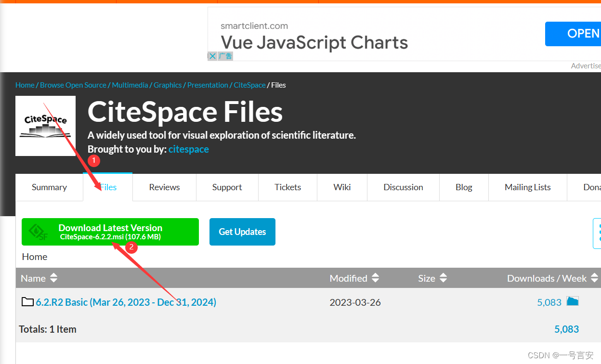Go to the Support tab
The image size is (601, 364).
click(x=227, y=187)
